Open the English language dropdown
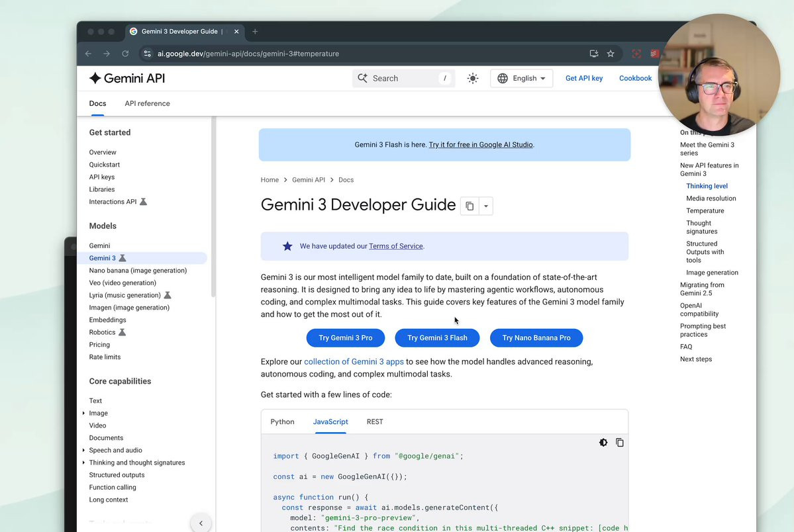Screen dimensions: 794x532 click(522, 79)
